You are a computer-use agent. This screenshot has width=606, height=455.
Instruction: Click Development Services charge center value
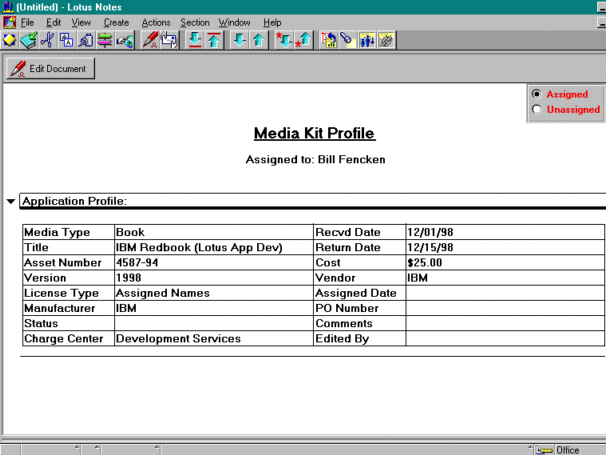pos(178,339)
